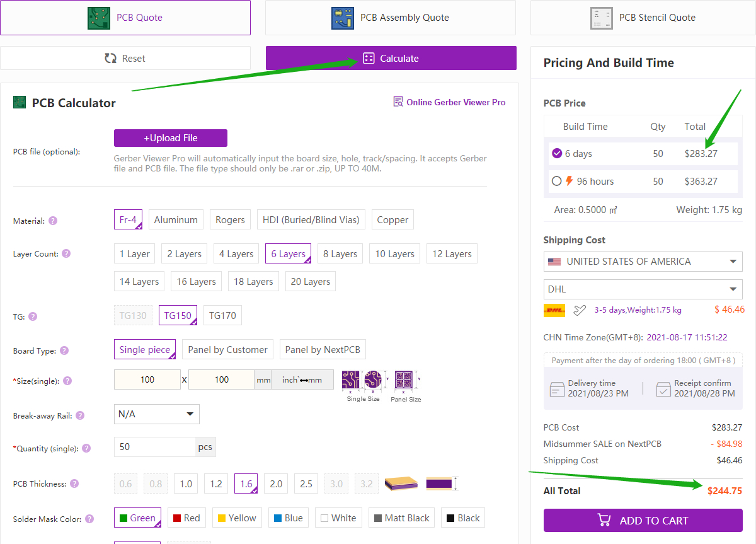Click the Board Type help icon

click(64, 350)
